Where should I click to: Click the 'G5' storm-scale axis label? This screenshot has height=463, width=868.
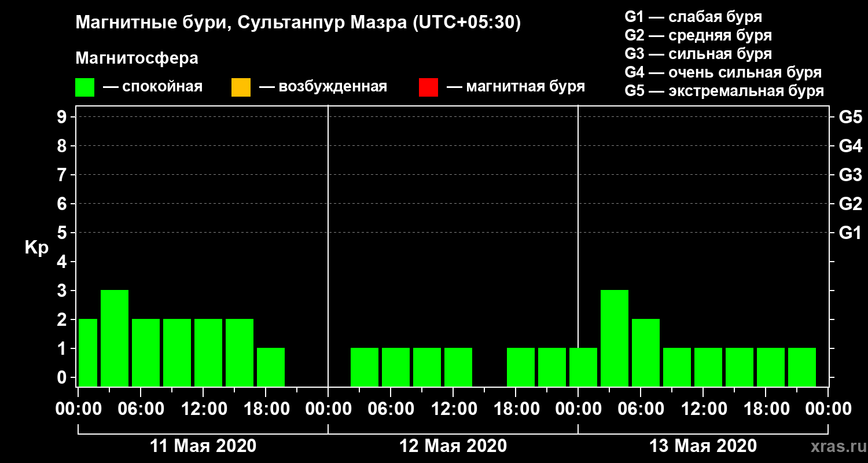click(850, 117)
